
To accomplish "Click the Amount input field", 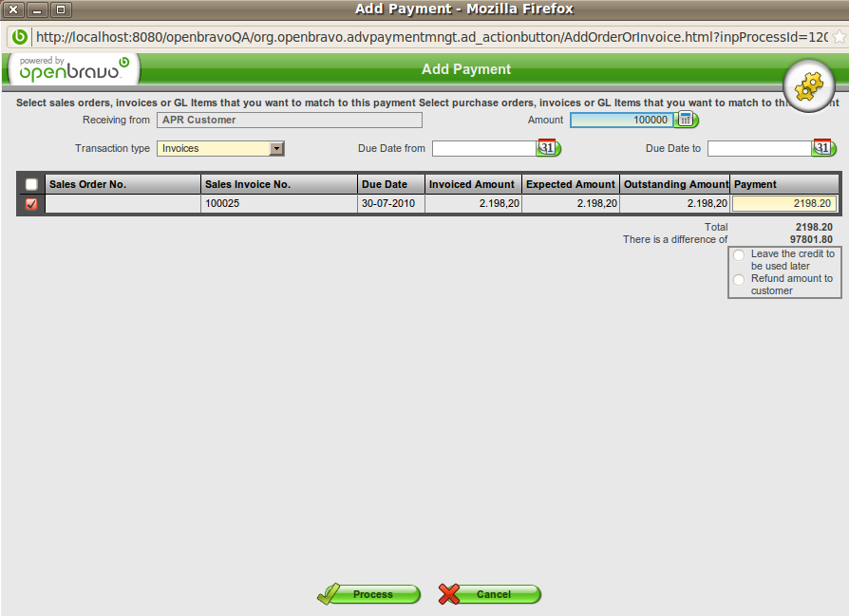I will coord(622,120).
